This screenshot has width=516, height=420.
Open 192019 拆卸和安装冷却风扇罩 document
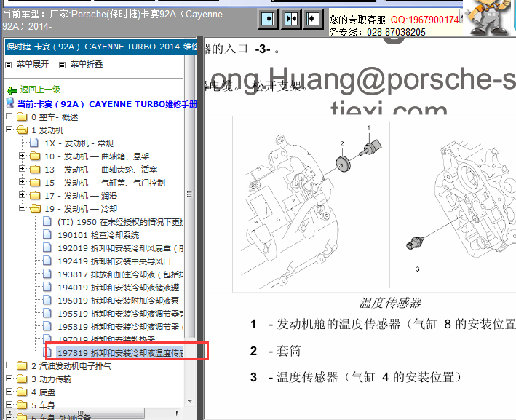[x=120, y=248]
